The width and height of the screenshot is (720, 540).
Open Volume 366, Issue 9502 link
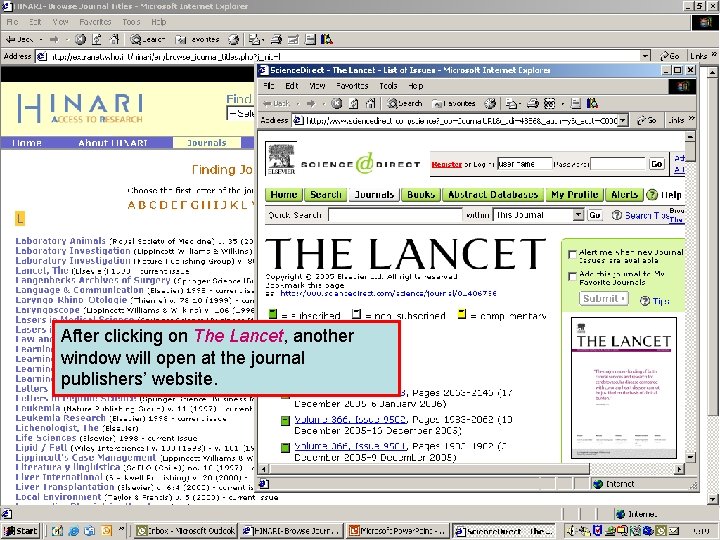350,419
